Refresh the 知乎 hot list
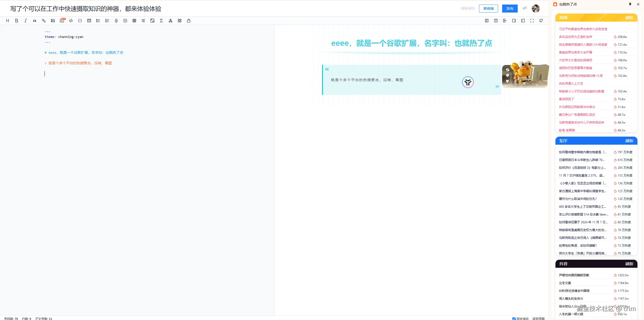 pyautogui.click(x=629, y=141)
